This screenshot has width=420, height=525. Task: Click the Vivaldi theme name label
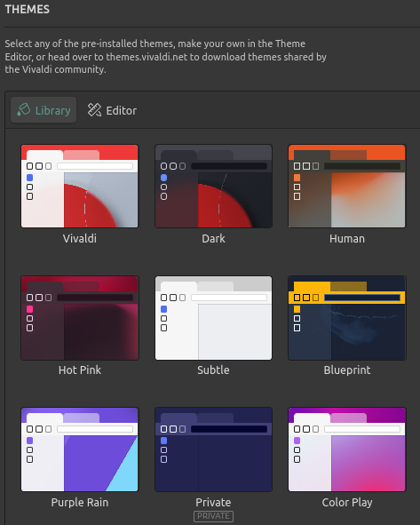(80, 238)
